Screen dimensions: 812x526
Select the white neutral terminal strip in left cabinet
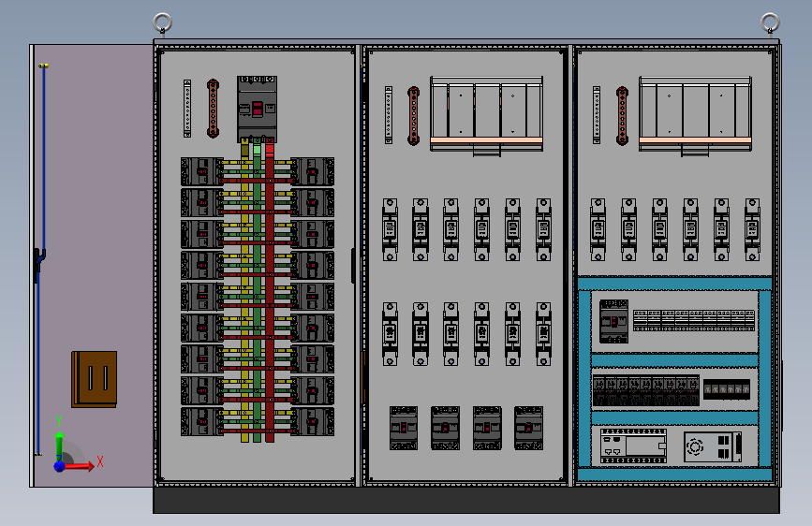click(x=187, y=109)
